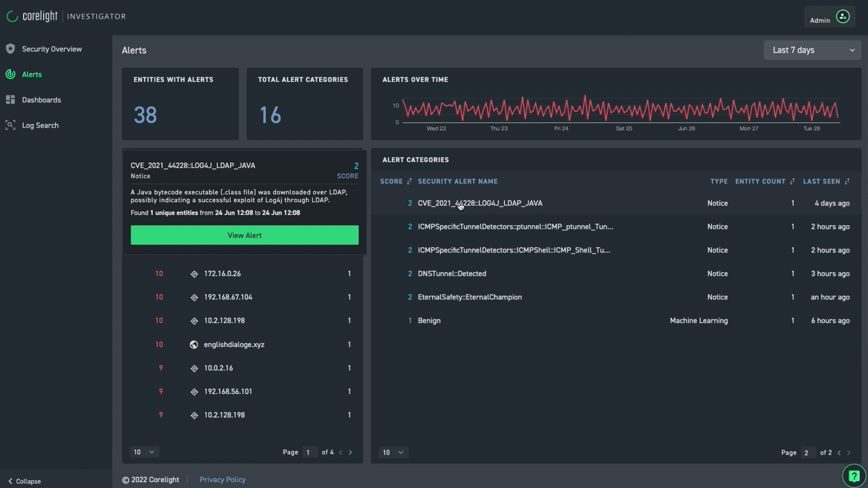Open the ICMP_ptunnel tunnel detector alert row

click(x=616, y=227)
